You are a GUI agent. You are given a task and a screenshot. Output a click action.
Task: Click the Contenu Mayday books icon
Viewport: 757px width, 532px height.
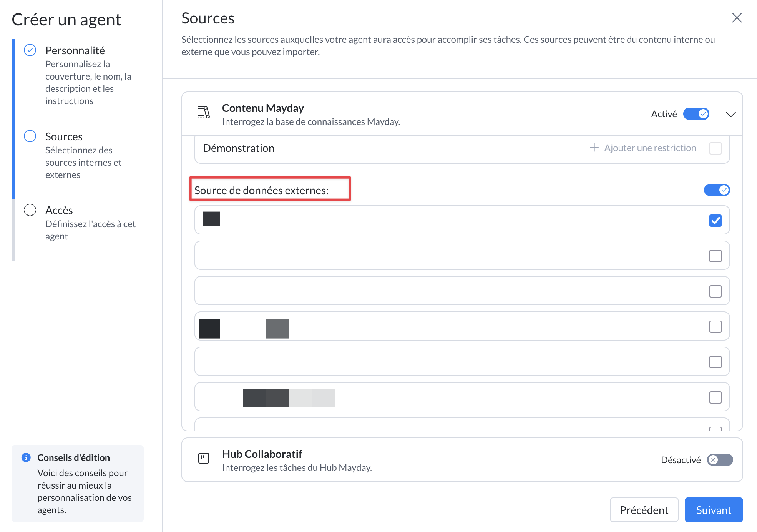point(203,113)
